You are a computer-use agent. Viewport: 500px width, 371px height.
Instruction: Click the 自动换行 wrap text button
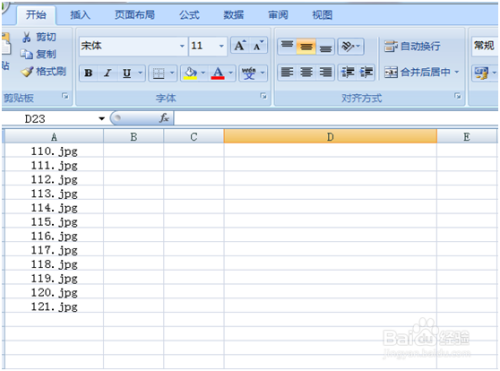pos(412,46)
